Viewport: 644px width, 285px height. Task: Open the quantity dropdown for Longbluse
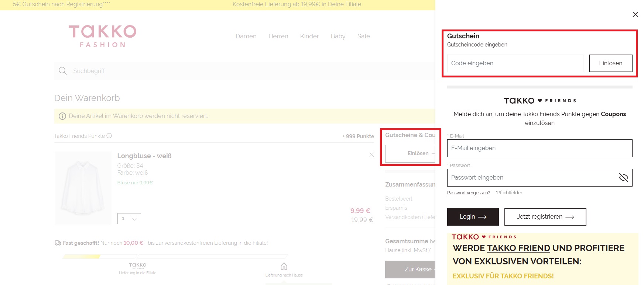[129, 219]
